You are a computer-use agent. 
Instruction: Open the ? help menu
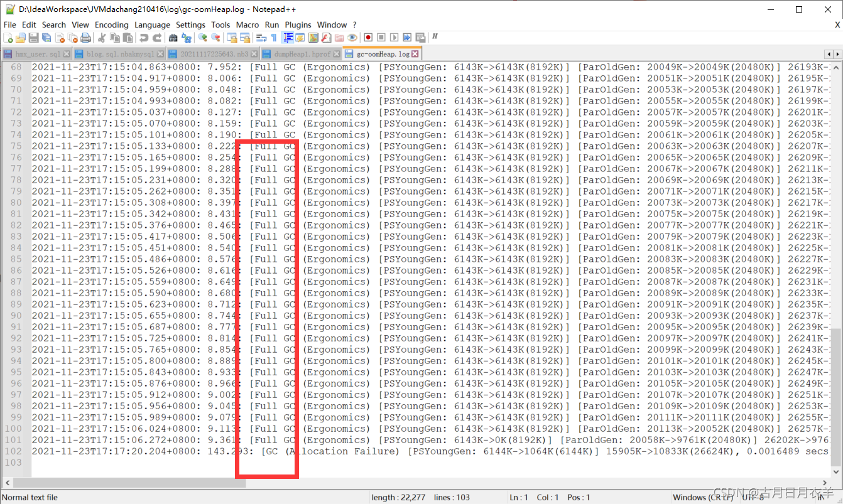pyautogui.click(x=354, y=24)
